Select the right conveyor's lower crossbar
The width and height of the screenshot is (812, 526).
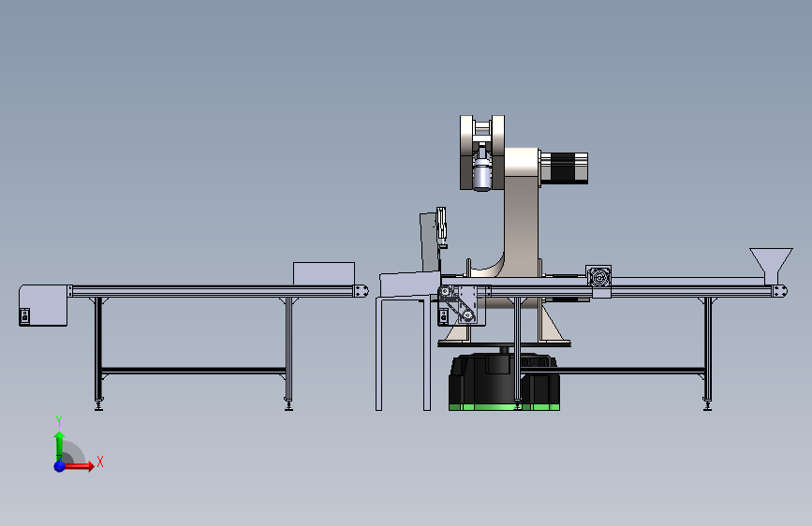[x=613, y=371]
